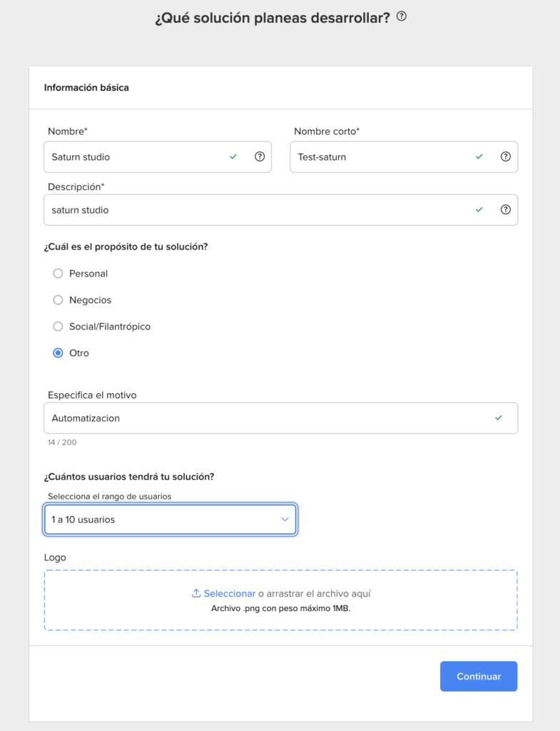Click the help icon in Descripción field
The width and height of the screenshot is (560, 731).
pyautogui.click(x=506, y=210)
